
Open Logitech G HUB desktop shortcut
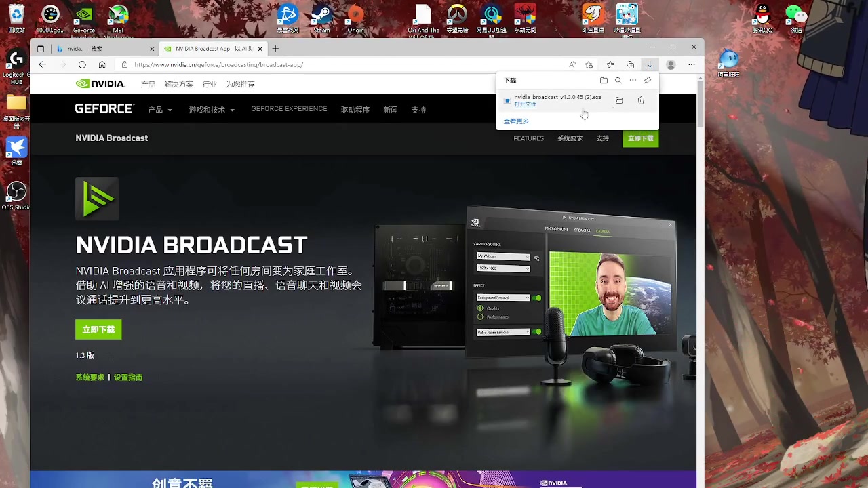coord(16,66)
